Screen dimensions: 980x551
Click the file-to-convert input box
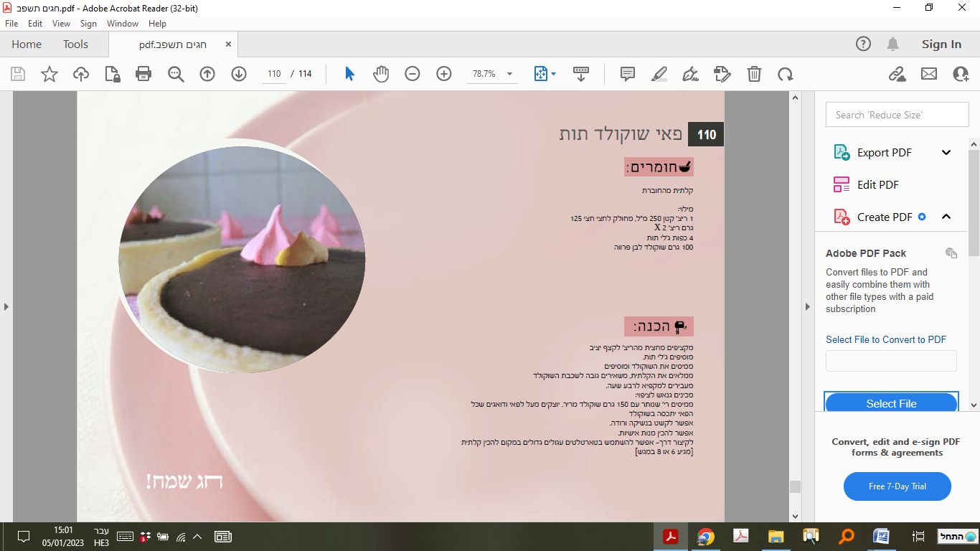[x=891, y=361]
